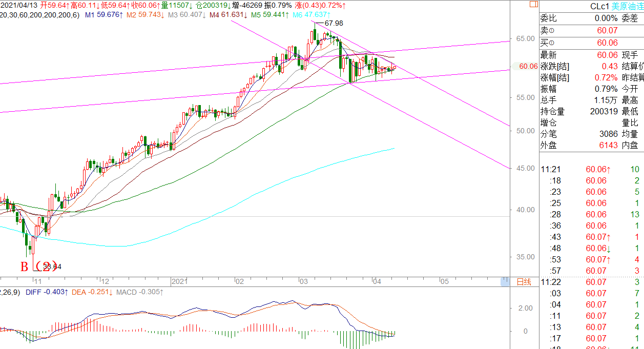Click the M1 59.676 moving average label
The height and width of the screenshot is (349, 644).
103,15
